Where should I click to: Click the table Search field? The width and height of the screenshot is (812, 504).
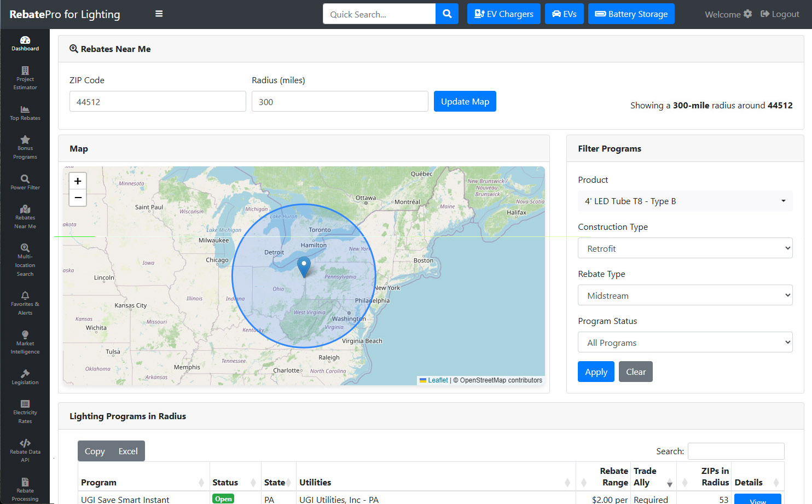pos(736,451)
